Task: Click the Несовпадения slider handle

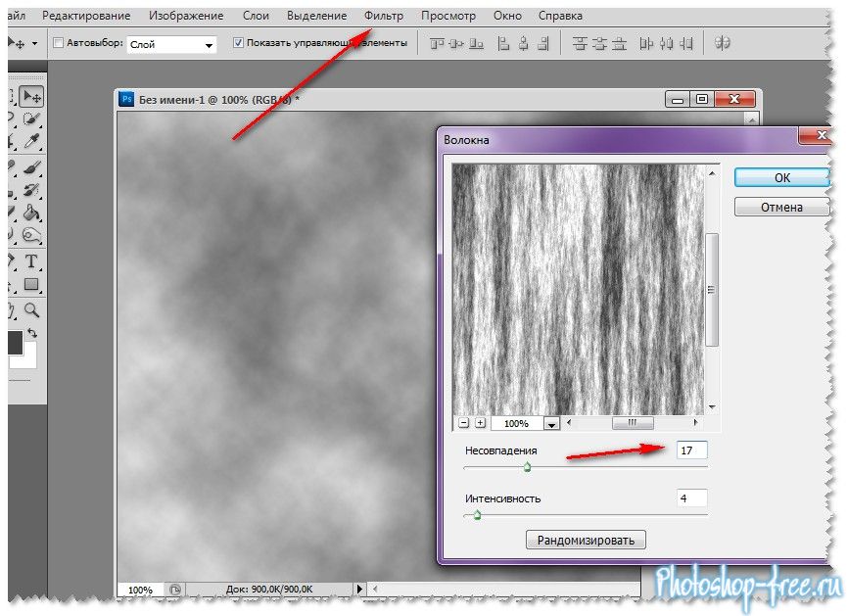Action: coord(527,468)
